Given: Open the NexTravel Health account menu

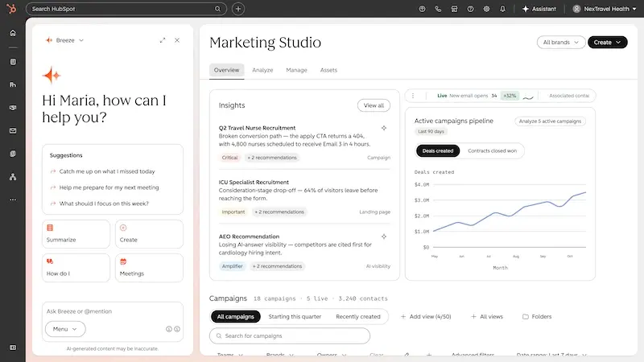Looking at the screenshot, I should pos(605,9).
